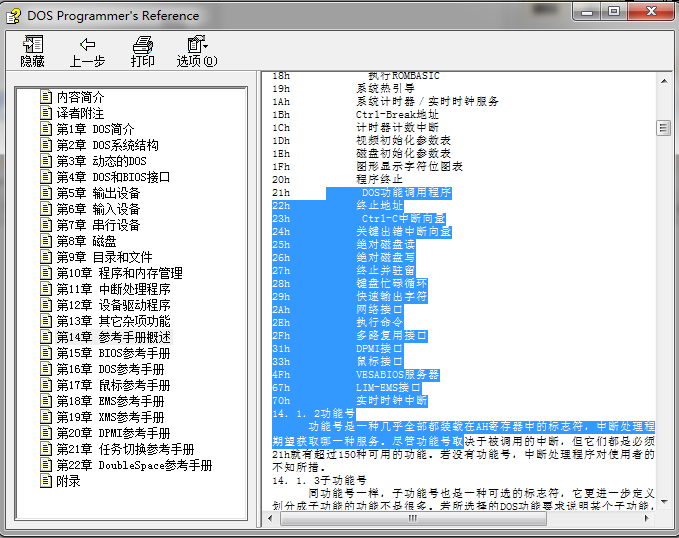Click the page icon beside 第10章 程序和内存管理
Image resolution: width=679 pixels, height=538 pixels.
46,273
